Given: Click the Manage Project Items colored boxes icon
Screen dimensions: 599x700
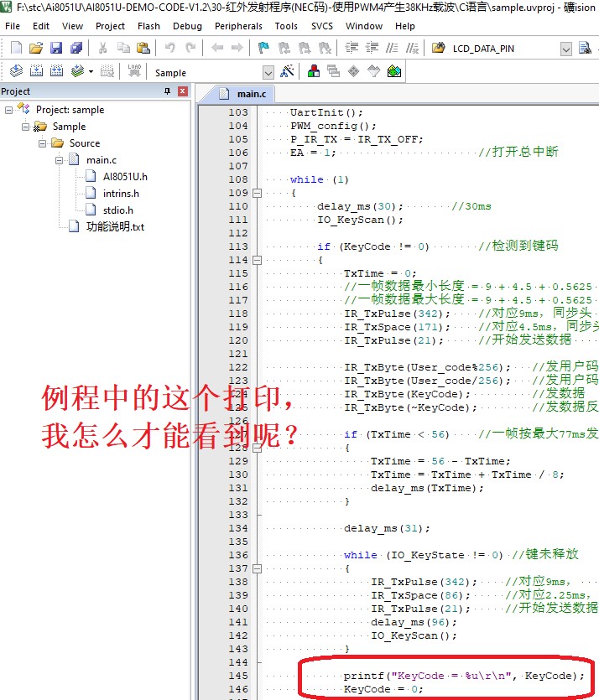Looking at the screenshot, I should 314,71.
